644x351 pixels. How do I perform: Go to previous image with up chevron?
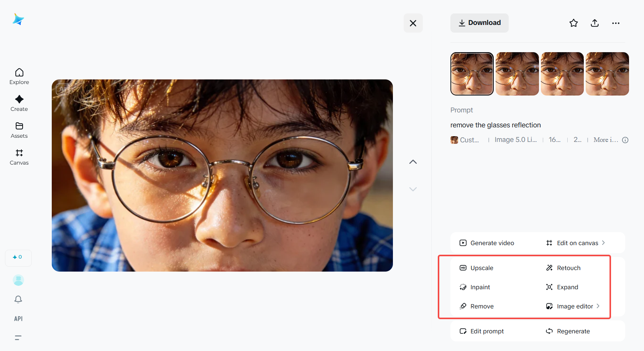tap(413, 162)
